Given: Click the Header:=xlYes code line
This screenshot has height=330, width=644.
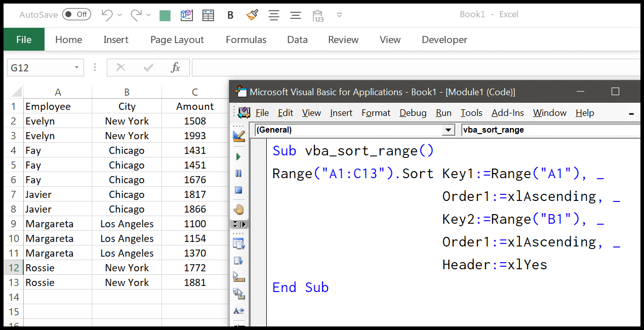Looking at the screenshot, I should [x=495, y=265].
